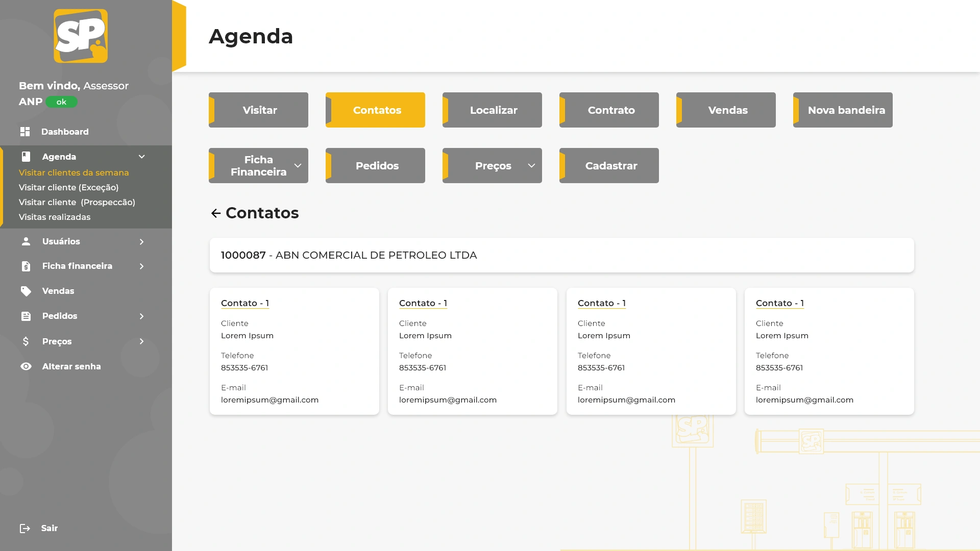Click the Sair logout icon
The height and width of the screenshot is (551, 980).
click(25, 529)
